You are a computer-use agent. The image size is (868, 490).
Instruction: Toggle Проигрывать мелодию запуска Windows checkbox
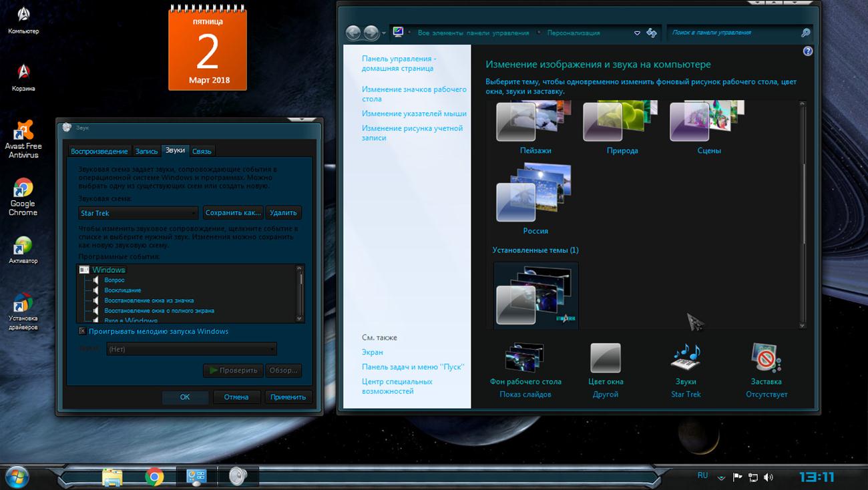click(x=82, y=331)
